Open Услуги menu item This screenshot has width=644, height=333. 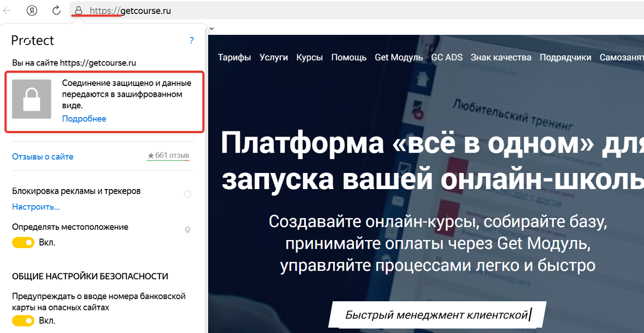click(x=274, y=57)
